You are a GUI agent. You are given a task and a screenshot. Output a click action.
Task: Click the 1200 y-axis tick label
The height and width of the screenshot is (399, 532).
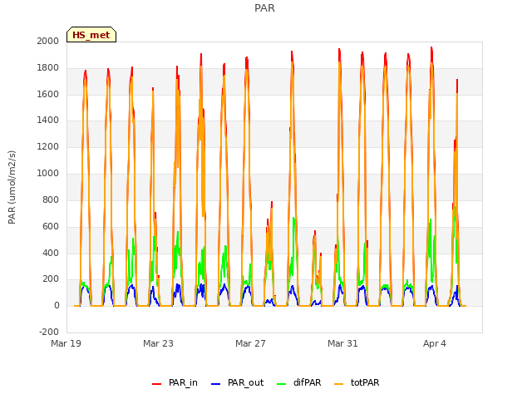click(x=48, y=147)
